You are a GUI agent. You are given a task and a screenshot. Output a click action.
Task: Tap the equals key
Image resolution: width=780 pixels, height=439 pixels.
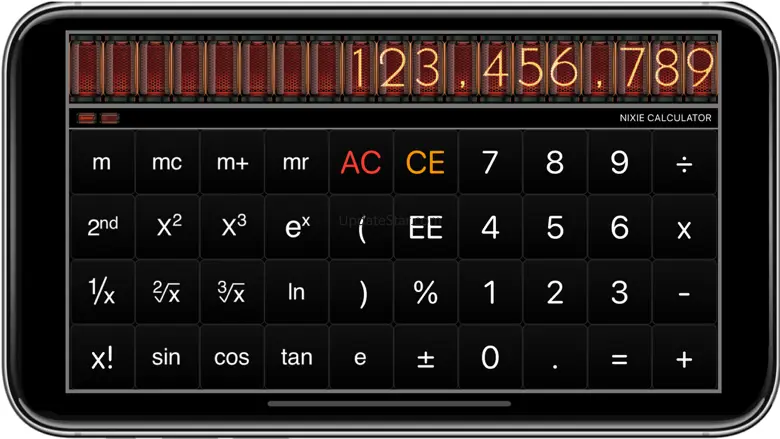[x=620, y=357]
